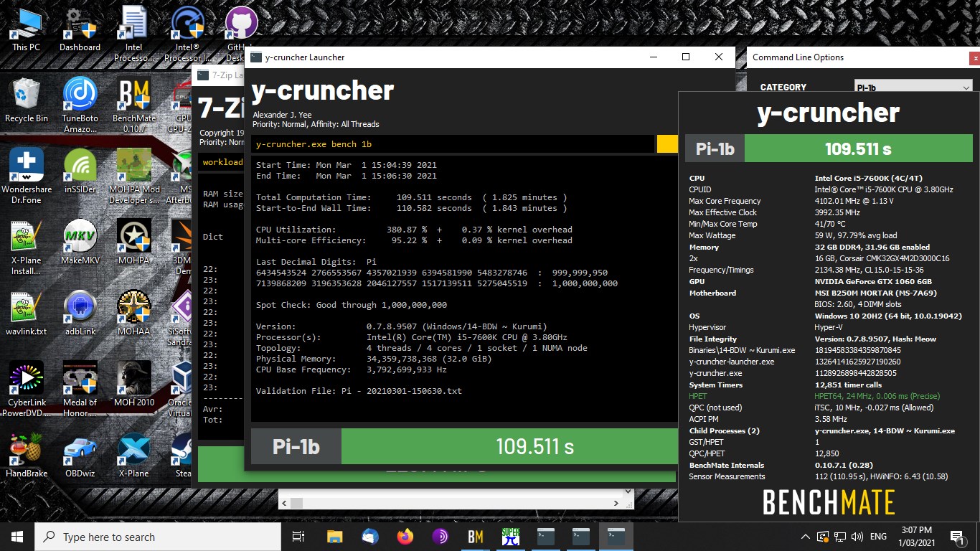The height and width of the screenshot is (551, 980).
Task: Click the Command Line Options title bar
Action: [857, 57]
